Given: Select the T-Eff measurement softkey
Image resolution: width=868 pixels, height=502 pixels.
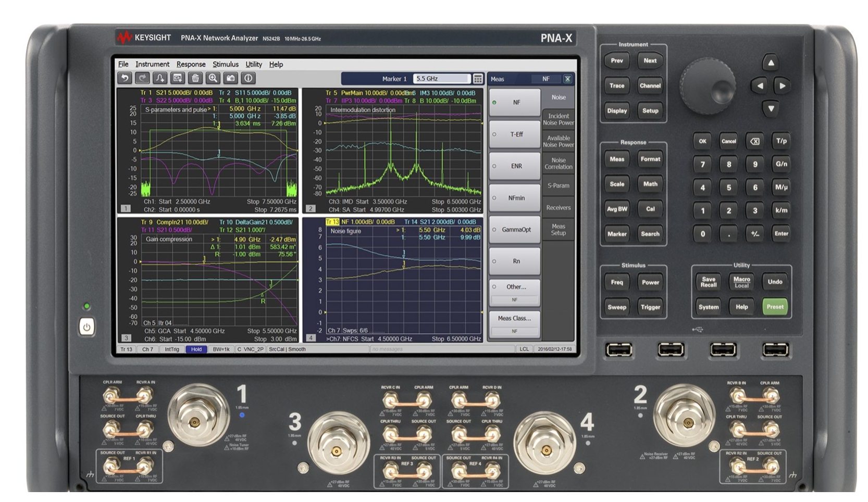Looking at the screenshot, I should [x=514, y=134].
